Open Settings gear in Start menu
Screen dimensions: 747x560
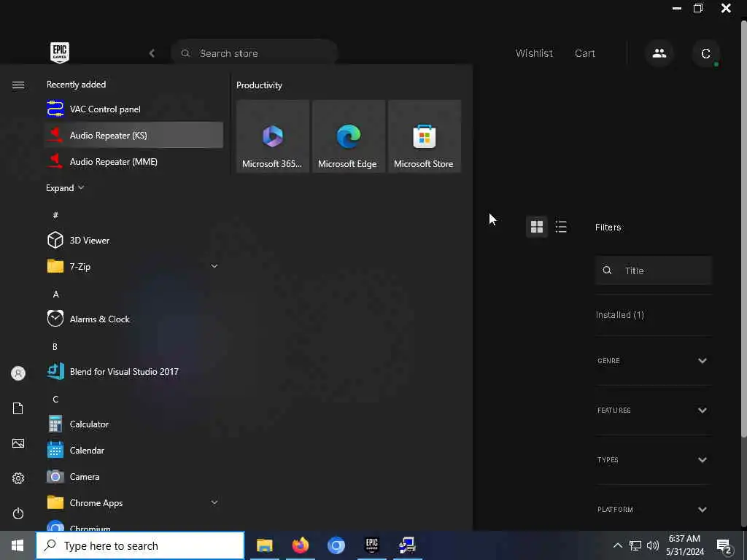pos(18,478)
